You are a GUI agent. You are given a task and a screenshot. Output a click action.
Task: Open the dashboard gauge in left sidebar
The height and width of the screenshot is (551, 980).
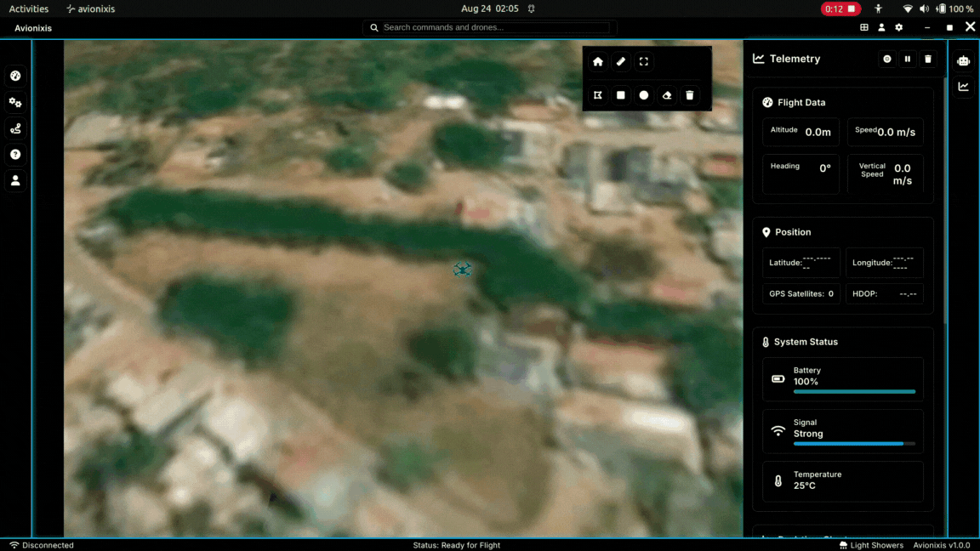(x=15, y=77)
